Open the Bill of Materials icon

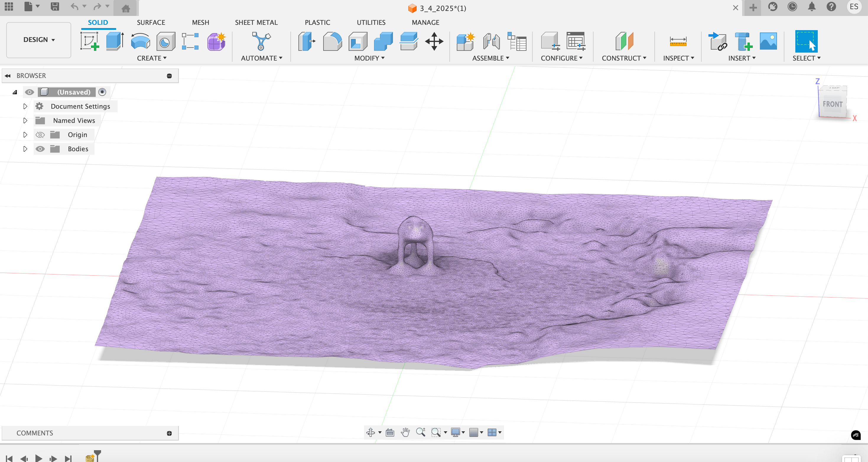point(517,41)
